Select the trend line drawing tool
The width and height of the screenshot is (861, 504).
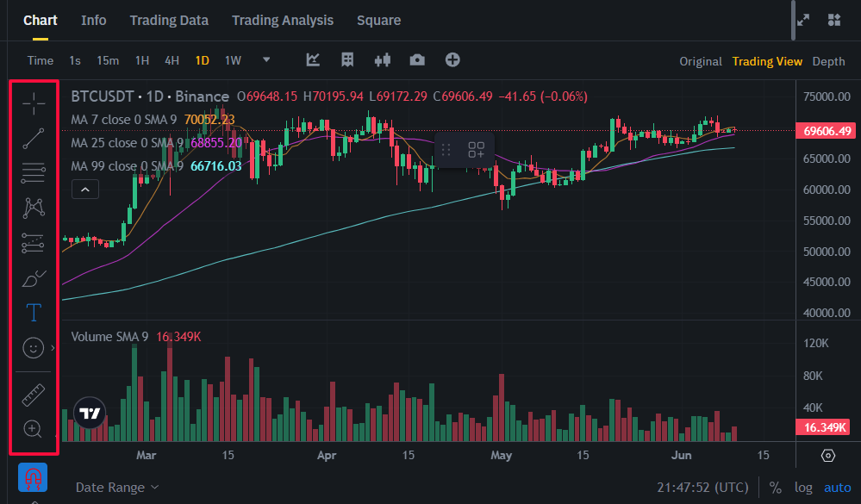(x=34, y=139)
